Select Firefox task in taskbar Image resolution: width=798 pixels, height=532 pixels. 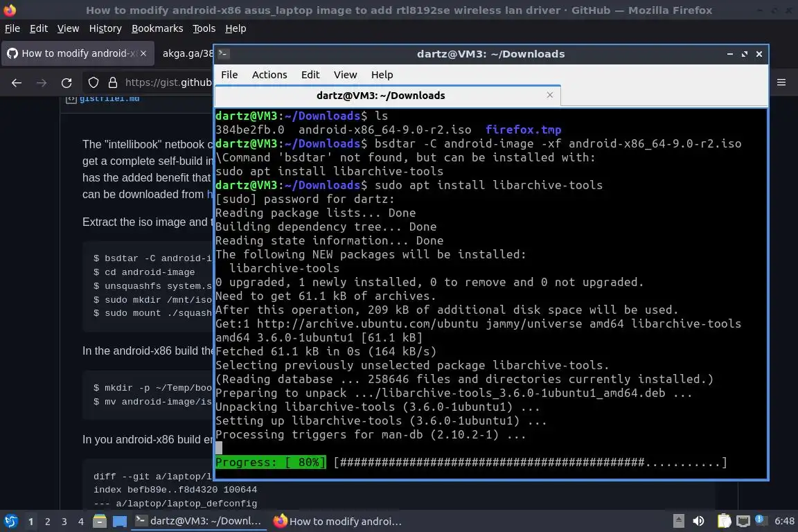(337, 521)
